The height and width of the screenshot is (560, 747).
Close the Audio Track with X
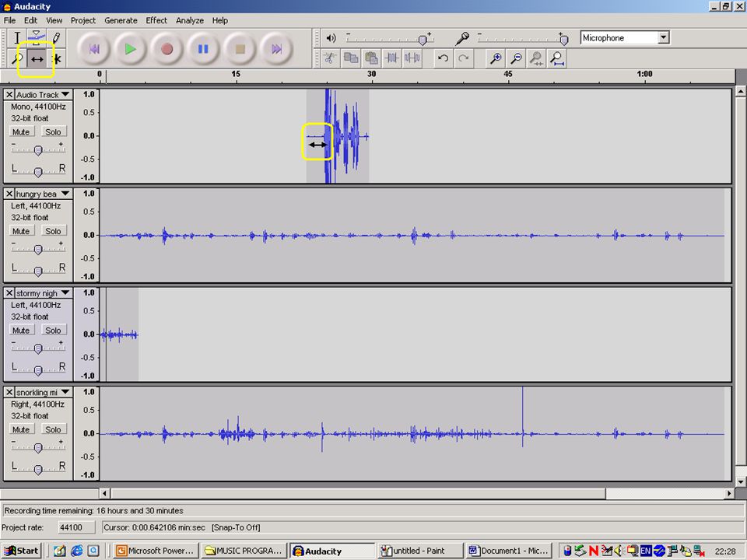[x=9, y=94]
